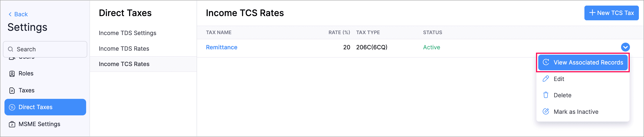Click the settings Search field
This screenshot has width=644, height=137.
pos(45,49)
